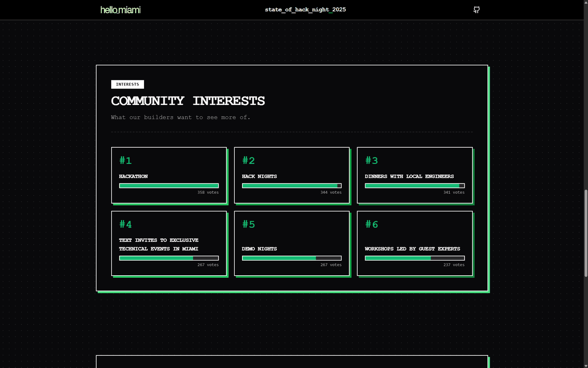Screen dimensions: 588x368
Task: Click the Workshops Led by Guest Experts title
Action: click(412, 249)
